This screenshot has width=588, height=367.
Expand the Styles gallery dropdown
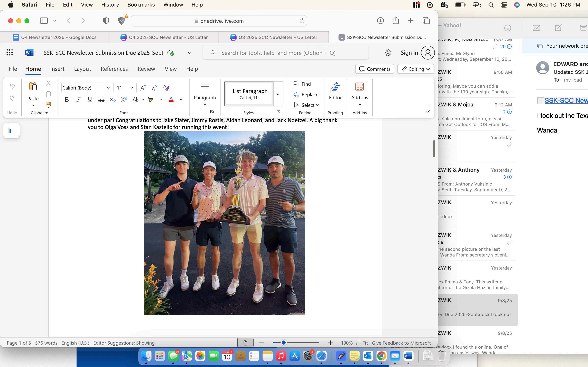click(278, 94)
